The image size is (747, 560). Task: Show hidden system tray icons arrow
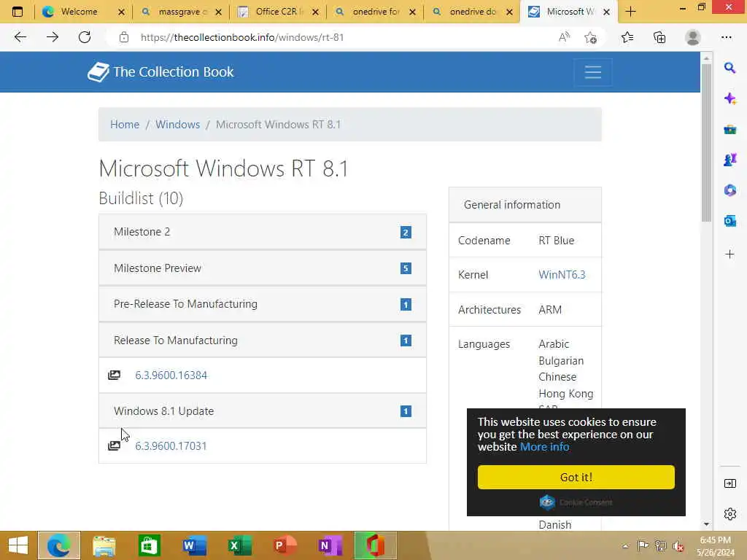(625, 546)
